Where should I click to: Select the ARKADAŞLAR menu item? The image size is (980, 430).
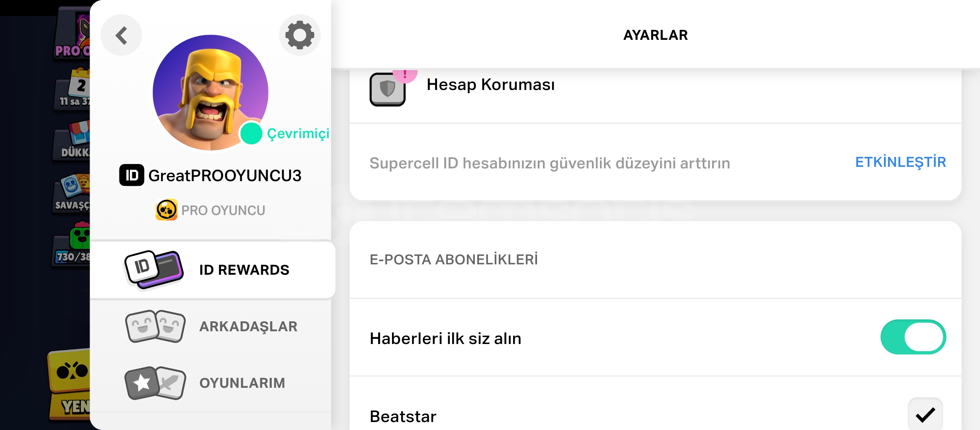(x=211, y=326)
